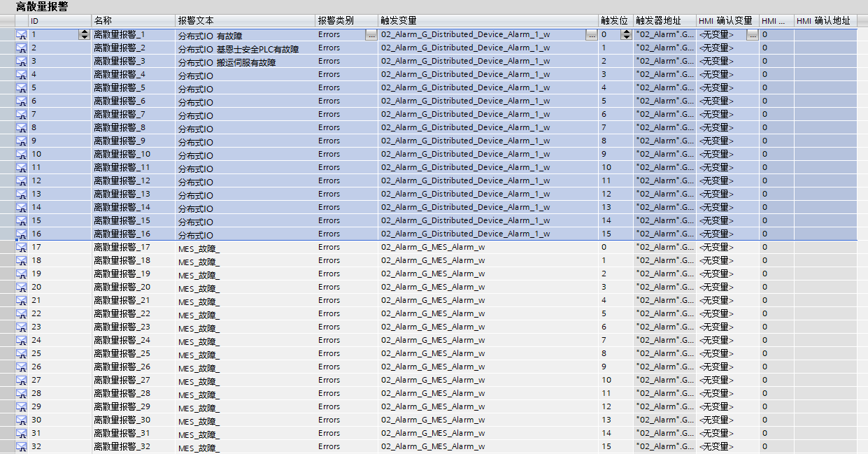Click the ID cell showing 12
This screenshot has height=454, width=868.
point(59,180)
